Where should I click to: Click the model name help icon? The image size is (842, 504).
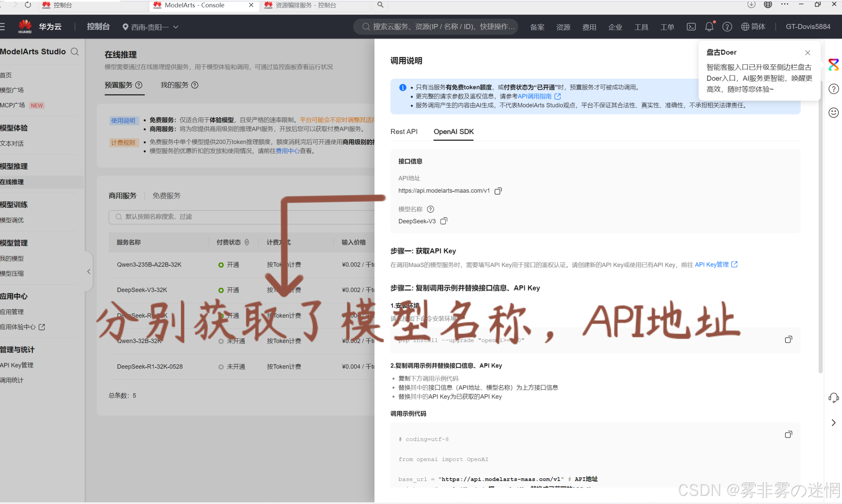[430, 209]
